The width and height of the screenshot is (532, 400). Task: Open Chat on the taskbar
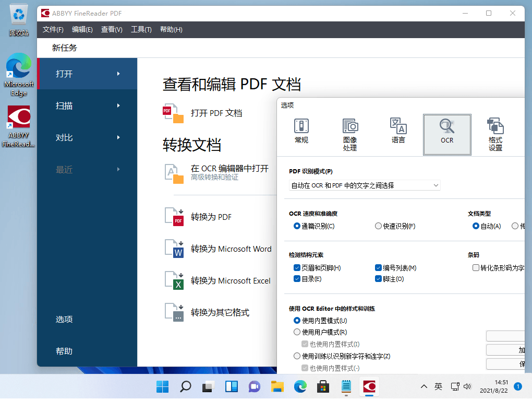coord(254,387)
